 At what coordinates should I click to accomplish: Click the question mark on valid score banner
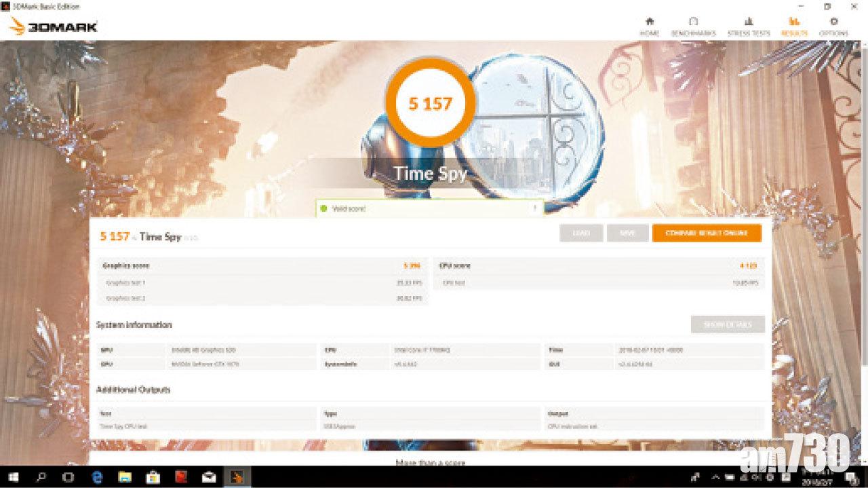[534, 208]
